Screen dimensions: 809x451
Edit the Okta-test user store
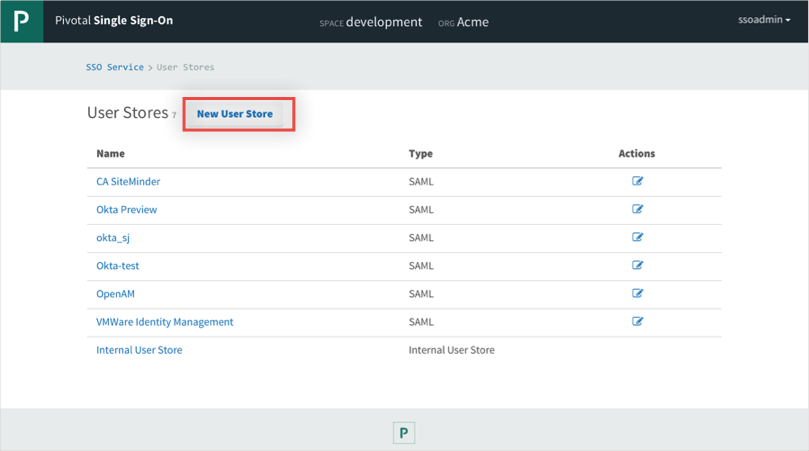637,265
